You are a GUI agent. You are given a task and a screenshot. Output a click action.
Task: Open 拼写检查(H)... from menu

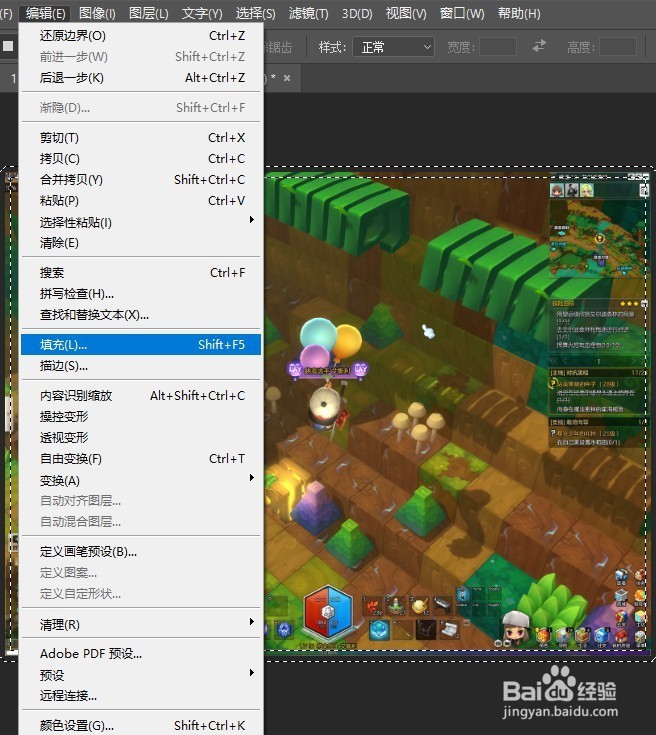pyautogui.click(x=141, y=293)
